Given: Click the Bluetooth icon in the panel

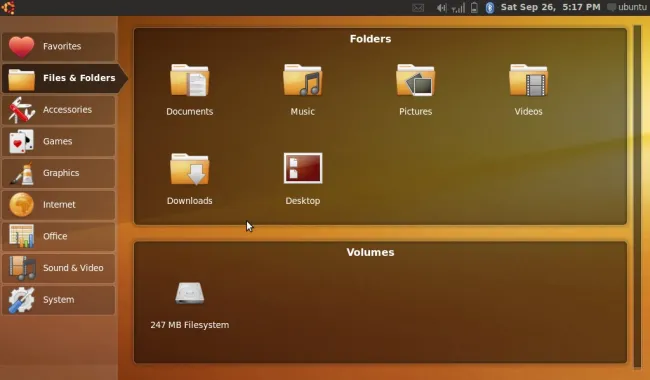Looking at the screenshot, I should 490,7.
